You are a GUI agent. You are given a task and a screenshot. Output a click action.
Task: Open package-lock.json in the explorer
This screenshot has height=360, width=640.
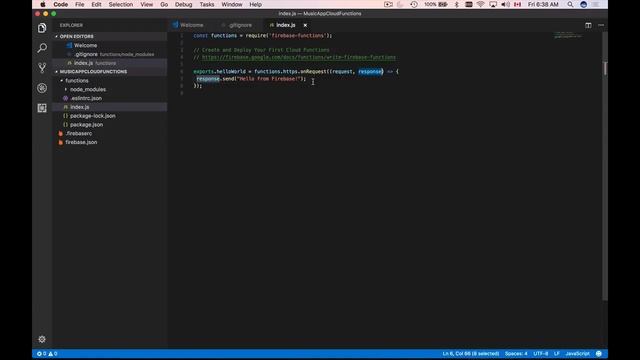click(92, 116)
